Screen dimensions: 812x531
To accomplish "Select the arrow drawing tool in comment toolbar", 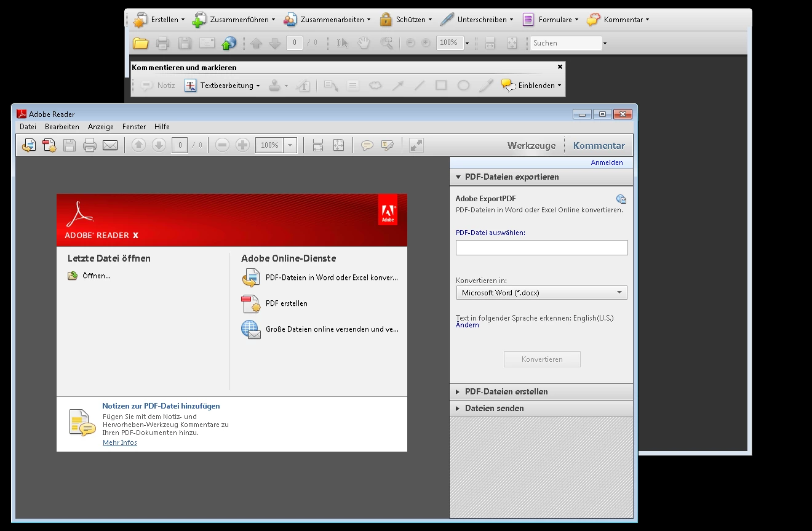I will coord(398,86).
